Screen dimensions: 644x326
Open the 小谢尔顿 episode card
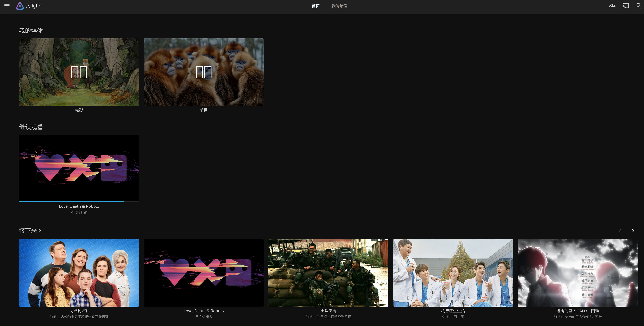[x=79, y=273]
